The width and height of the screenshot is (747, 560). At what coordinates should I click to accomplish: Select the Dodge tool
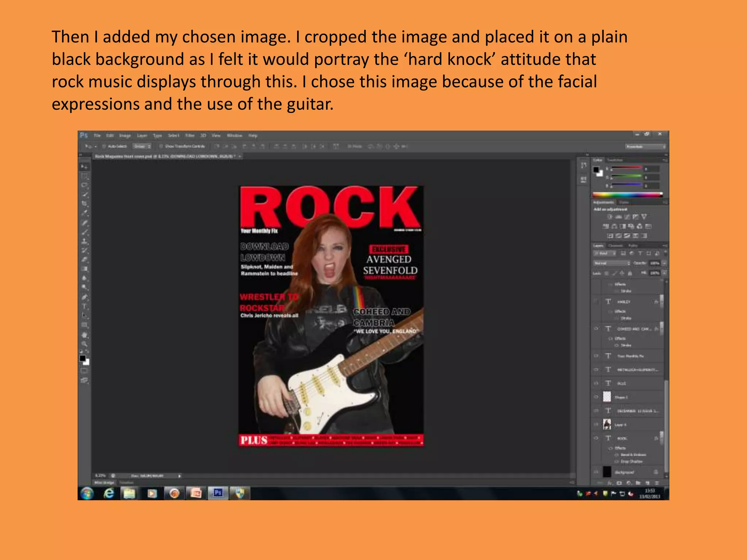tap(84, 288)
